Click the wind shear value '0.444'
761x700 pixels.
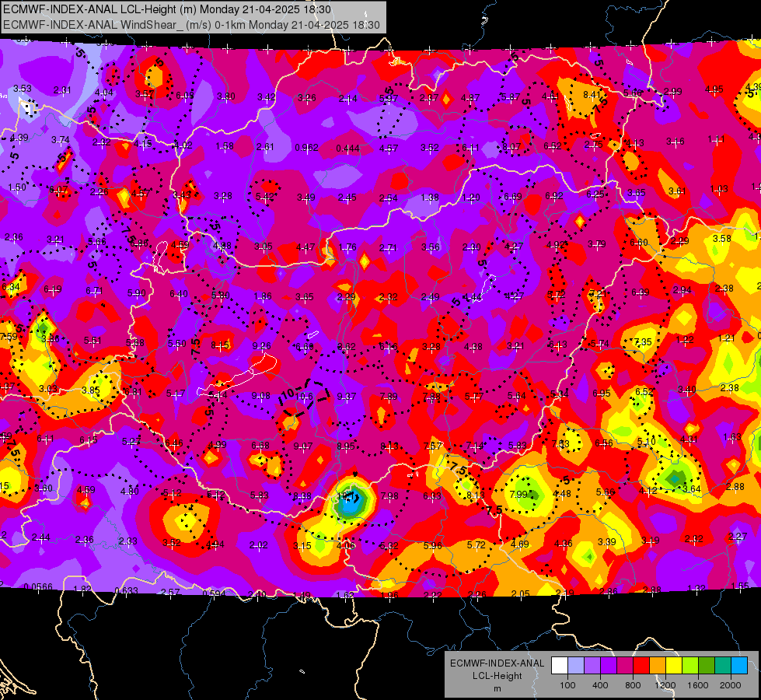point(347,148)
